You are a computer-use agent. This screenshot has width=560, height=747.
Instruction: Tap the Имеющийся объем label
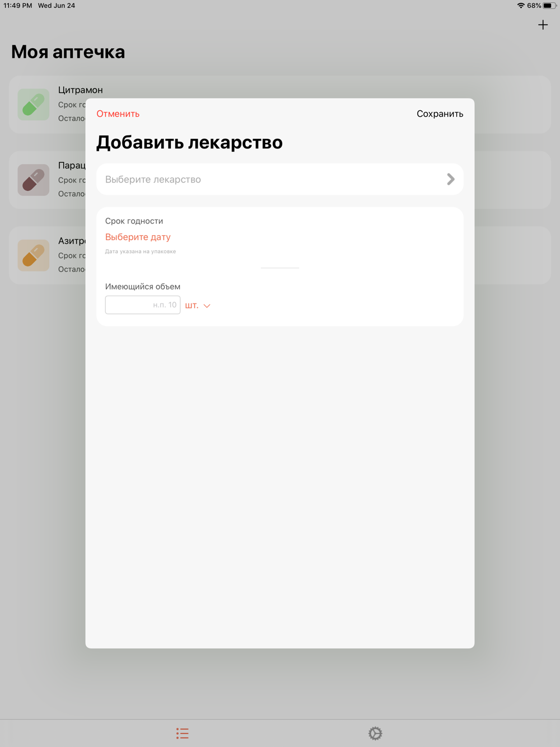click(143, 286)
